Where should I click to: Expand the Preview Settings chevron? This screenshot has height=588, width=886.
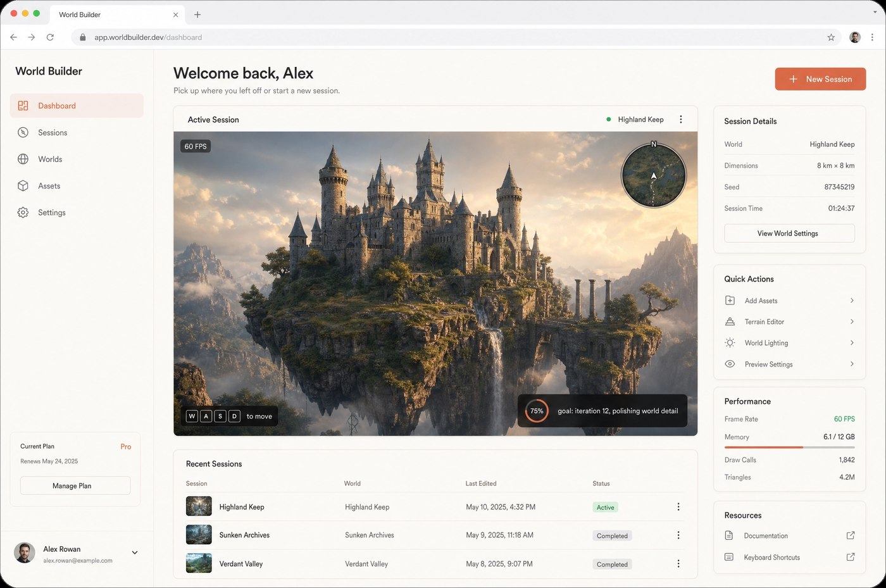point(852,364)
